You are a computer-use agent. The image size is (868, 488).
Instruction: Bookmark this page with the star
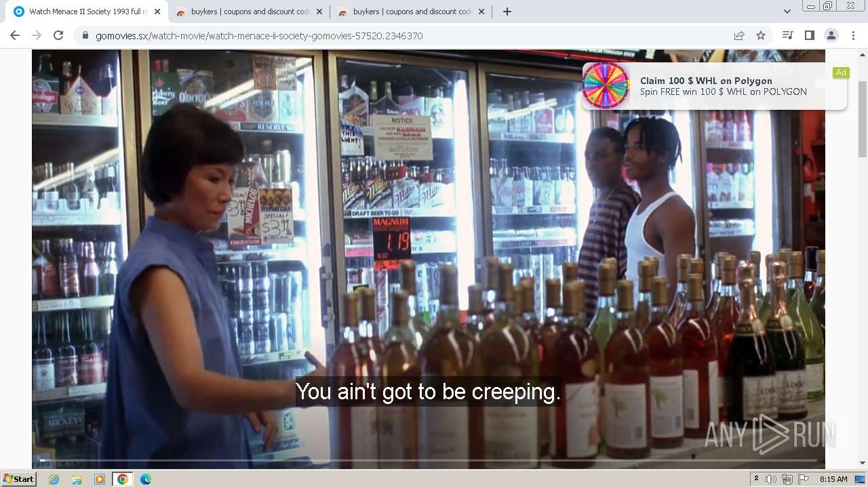coord(761,35)
